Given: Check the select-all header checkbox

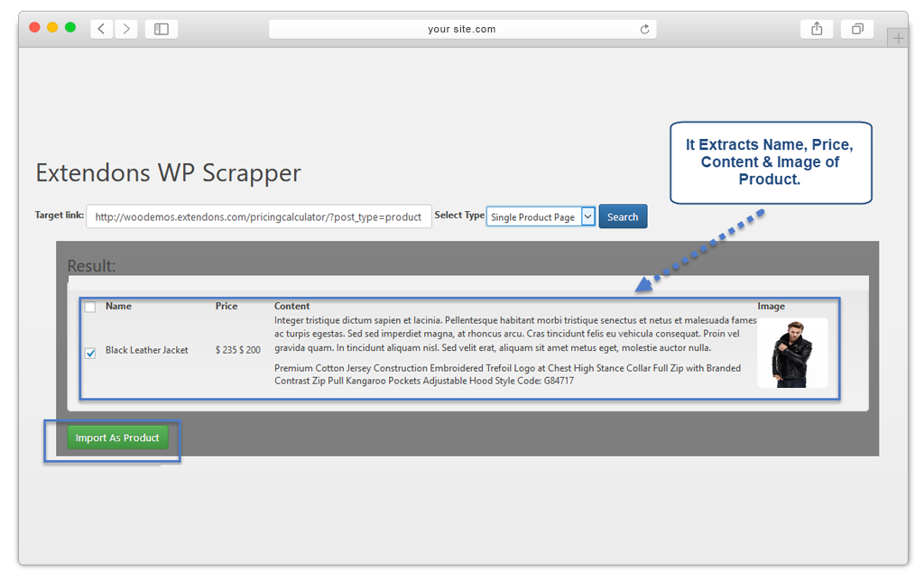Looking at the screenshot, I should (x=90, y=307).
